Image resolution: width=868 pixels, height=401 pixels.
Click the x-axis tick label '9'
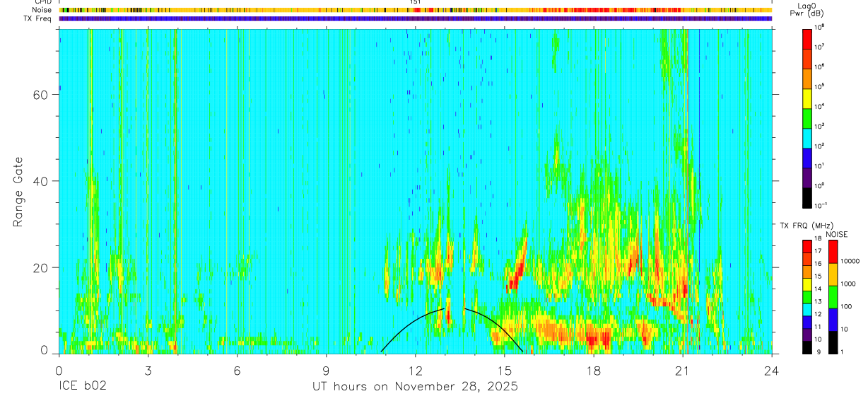326,370
